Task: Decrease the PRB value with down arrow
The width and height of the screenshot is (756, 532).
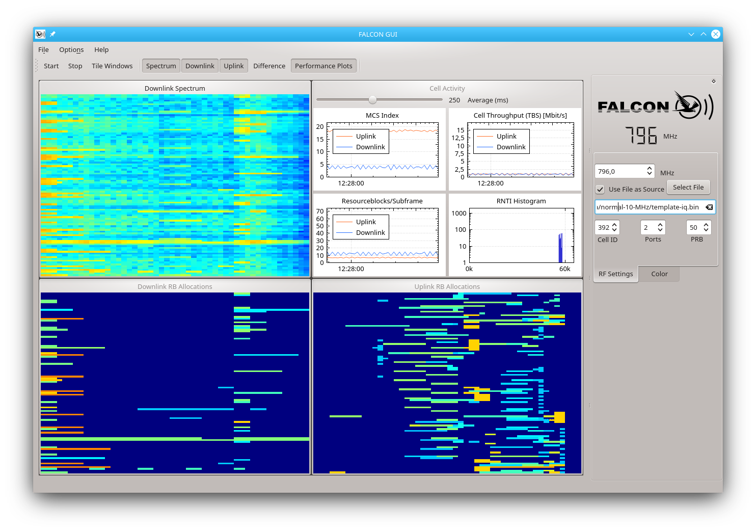Action: click(706, 230)
